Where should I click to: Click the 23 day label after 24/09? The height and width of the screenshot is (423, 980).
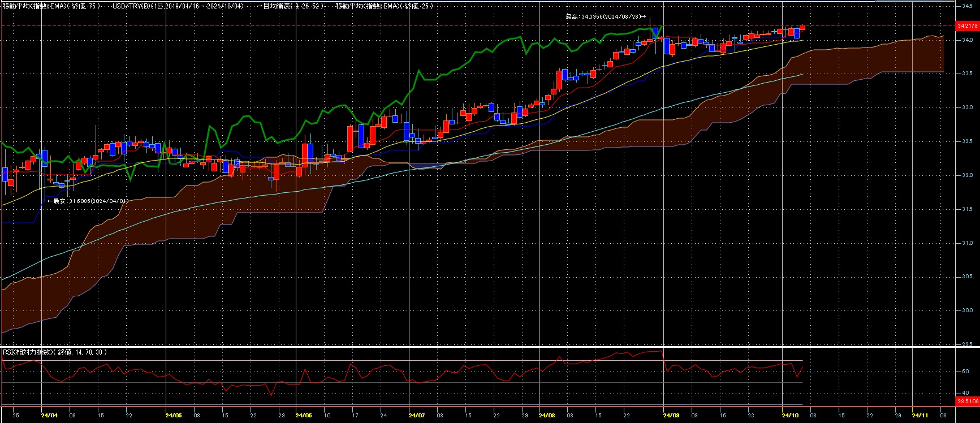click(751, 415)
